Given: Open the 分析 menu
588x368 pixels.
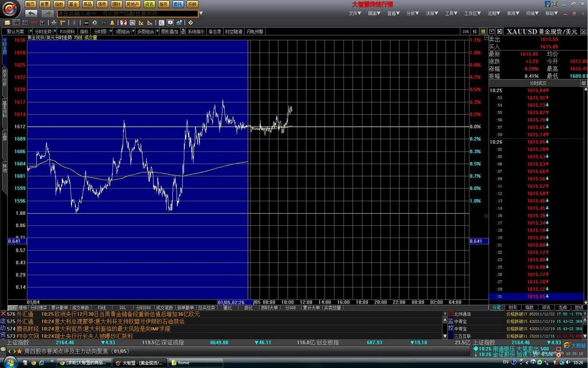Looking at the screenshot, I should [413, 13].
